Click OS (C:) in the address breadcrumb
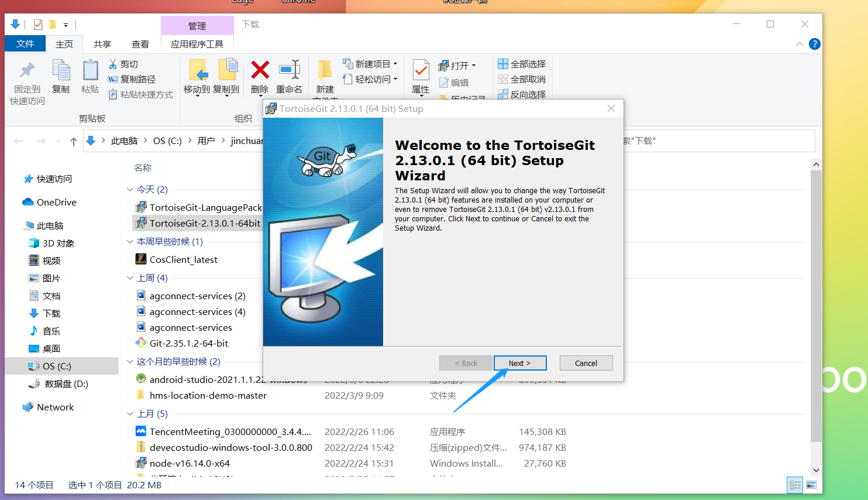The image size is (868, 500). 167,141
